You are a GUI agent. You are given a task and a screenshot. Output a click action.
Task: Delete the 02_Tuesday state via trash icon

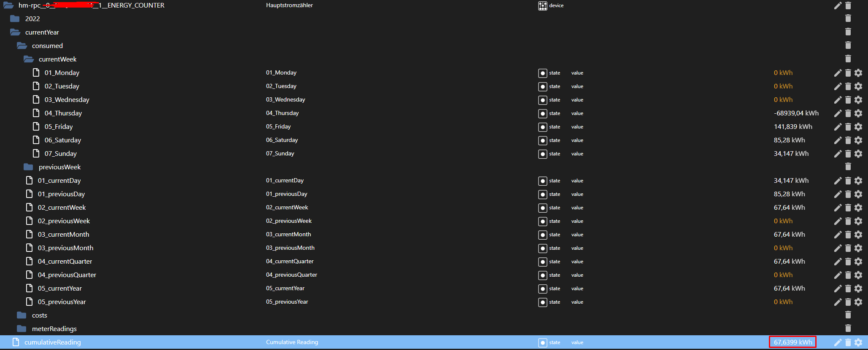pos(848,86)
